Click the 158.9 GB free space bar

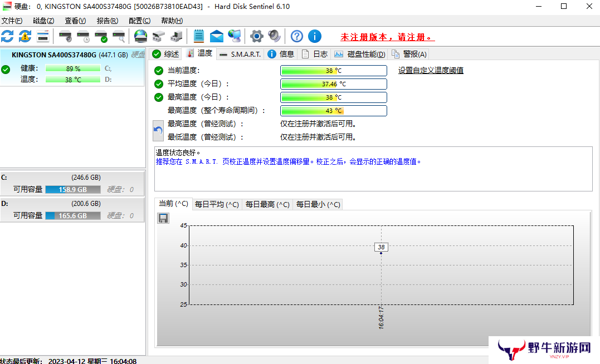[x=73, y=190]
